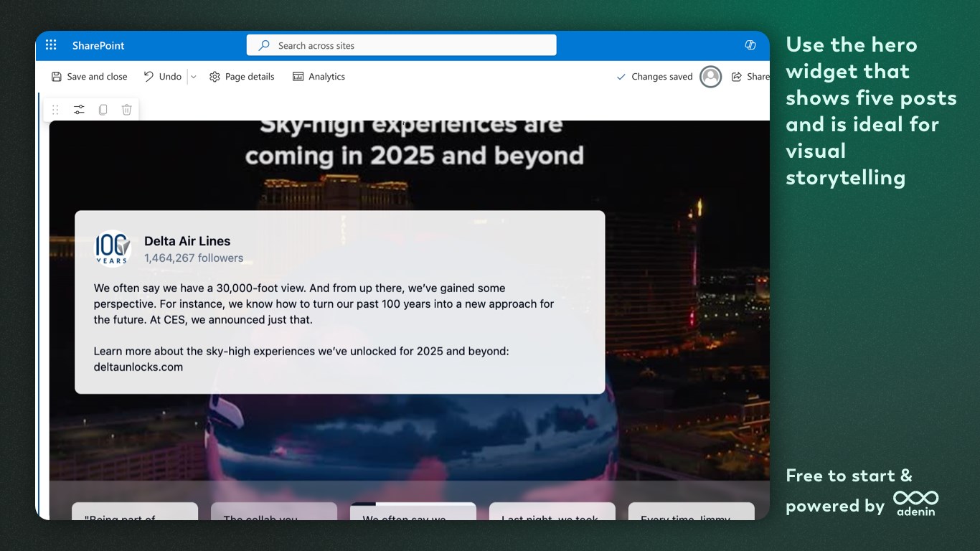Click the floppy disk save icon
The width and height of the screenshot is (980, 551).
(x=57, y=77)
